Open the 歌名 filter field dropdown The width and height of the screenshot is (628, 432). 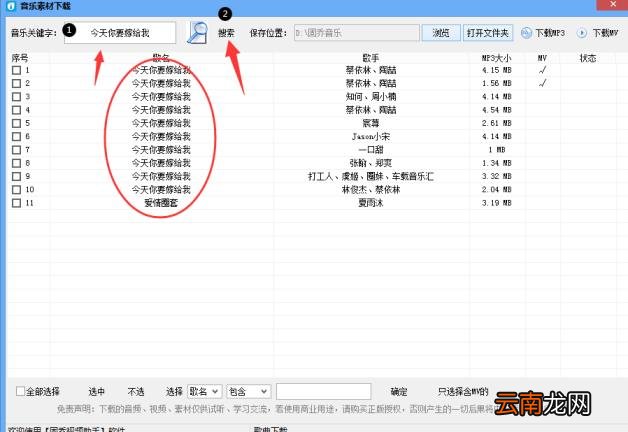point(204,392)
